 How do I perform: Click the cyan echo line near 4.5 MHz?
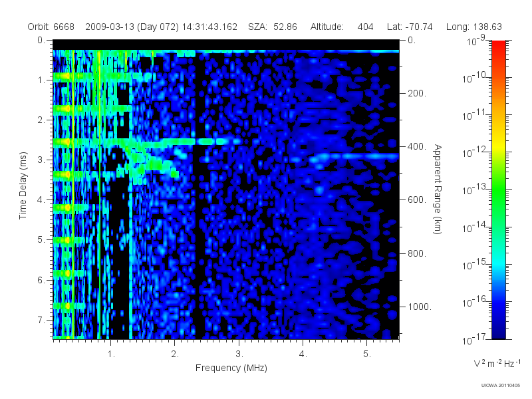click(353, 157)
